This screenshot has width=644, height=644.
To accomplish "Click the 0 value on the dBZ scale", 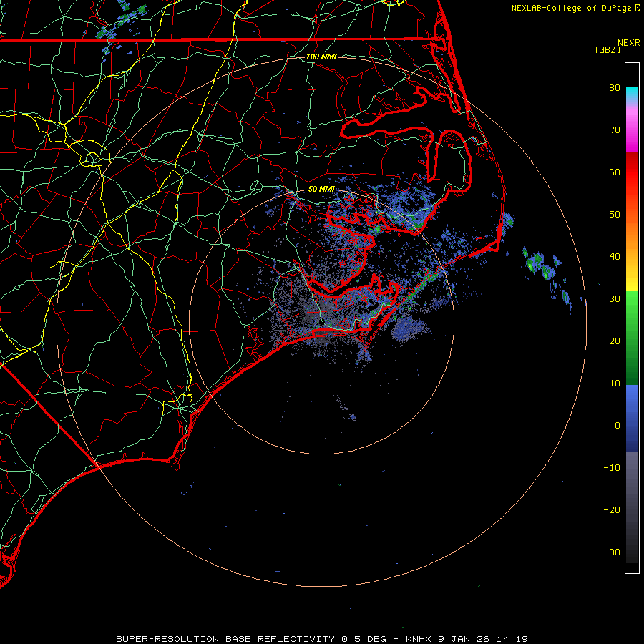I will coord(618,426).
